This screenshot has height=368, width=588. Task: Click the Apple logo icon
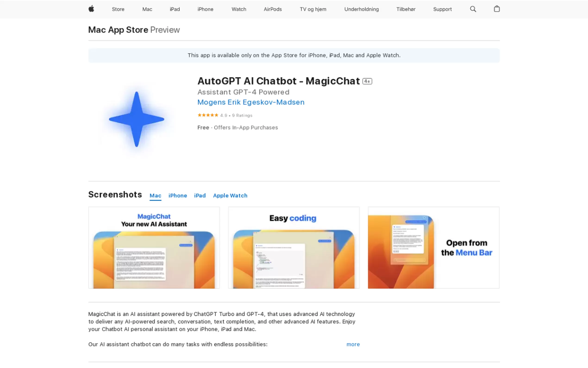pyautogui.click(x=91, y=9)
